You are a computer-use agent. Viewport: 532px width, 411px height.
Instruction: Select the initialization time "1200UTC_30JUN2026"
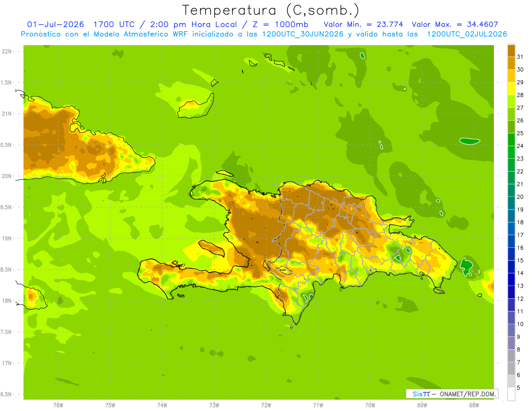click(x=303, y=34)
